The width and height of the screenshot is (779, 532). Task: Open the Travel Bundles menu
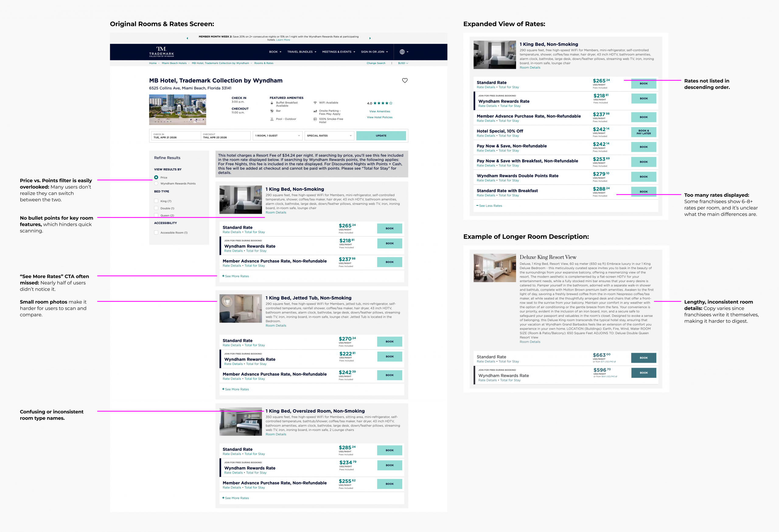click(x=302, y=52)
